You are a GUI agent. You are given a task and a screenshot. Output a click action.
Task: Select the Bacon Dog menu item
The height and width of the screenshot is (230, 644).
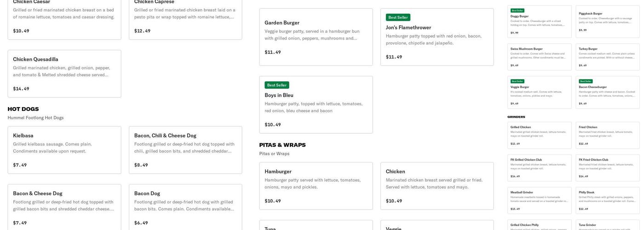coord(185,207)
